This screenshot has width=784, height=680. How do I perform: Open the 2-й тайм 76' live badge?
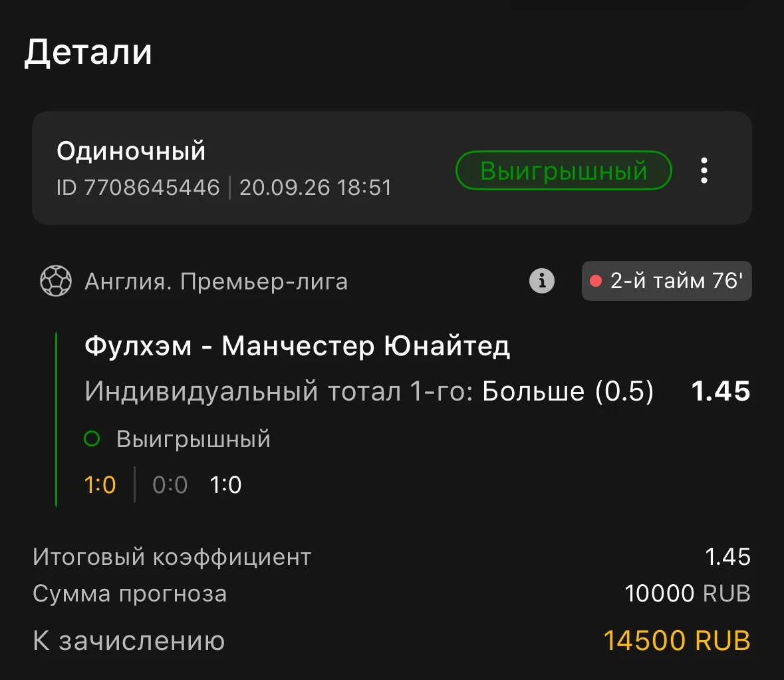[666, 281]
